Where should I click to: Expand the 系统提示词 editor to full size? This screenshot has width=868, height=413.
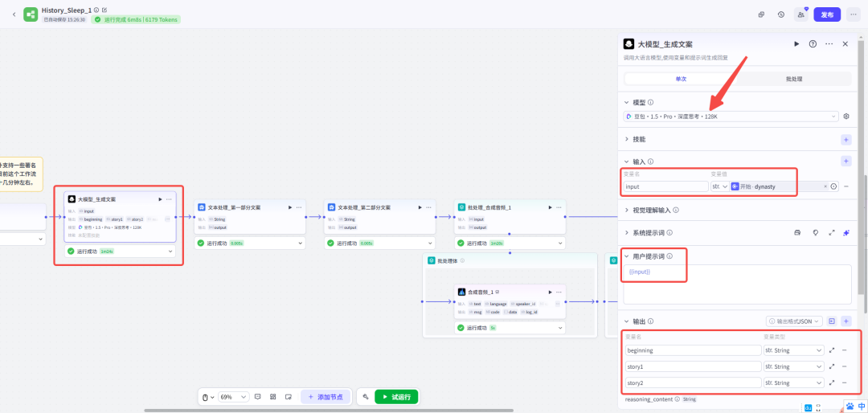[832, 233]
